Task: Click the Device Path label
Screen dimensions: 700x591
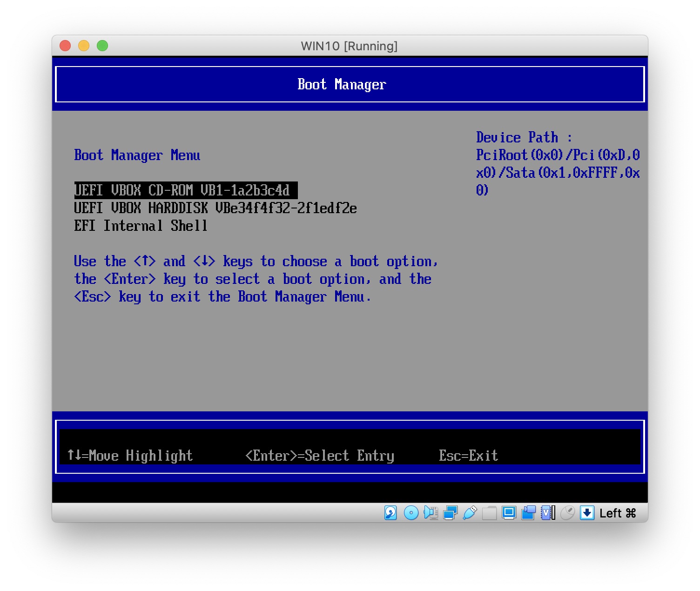Action: click(x=524, y=137)
